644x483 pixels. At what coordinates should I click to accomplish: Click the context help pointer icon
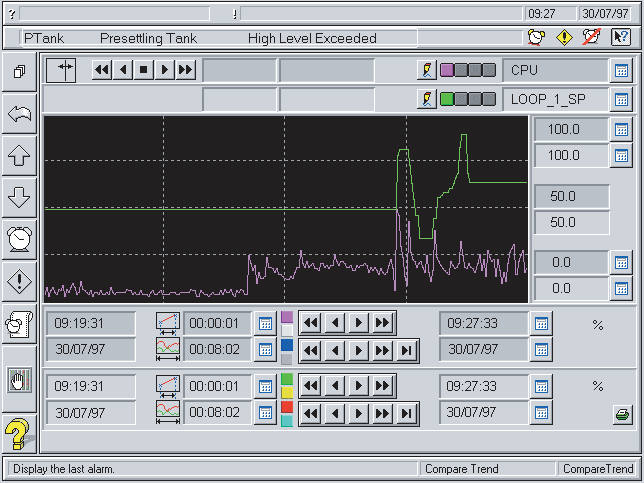(621, 37)
